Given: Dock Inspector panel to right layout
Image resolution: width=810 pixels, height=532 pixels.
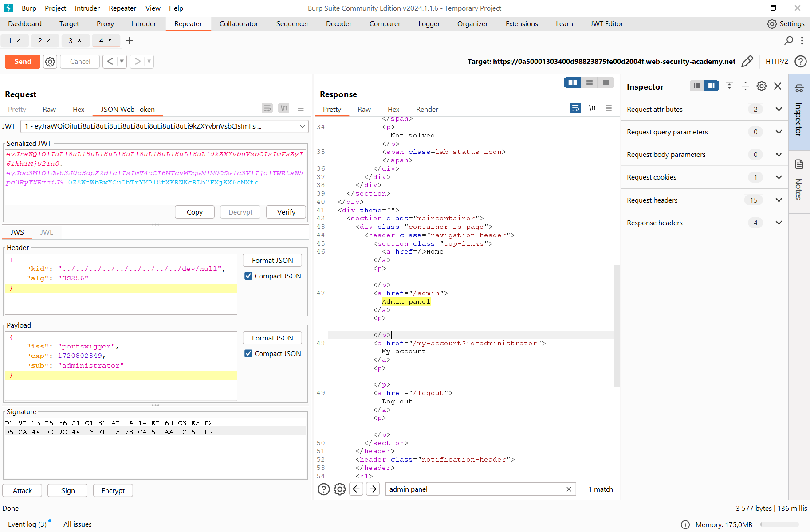Looking at the screenshot, I should [x=711, y=86].
